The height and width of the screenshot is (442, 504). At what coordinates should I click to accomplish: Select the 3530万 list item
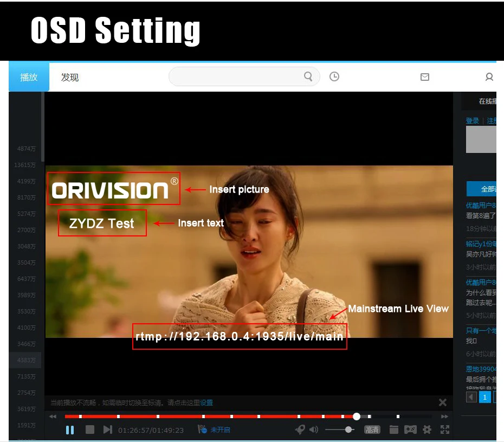27,311
